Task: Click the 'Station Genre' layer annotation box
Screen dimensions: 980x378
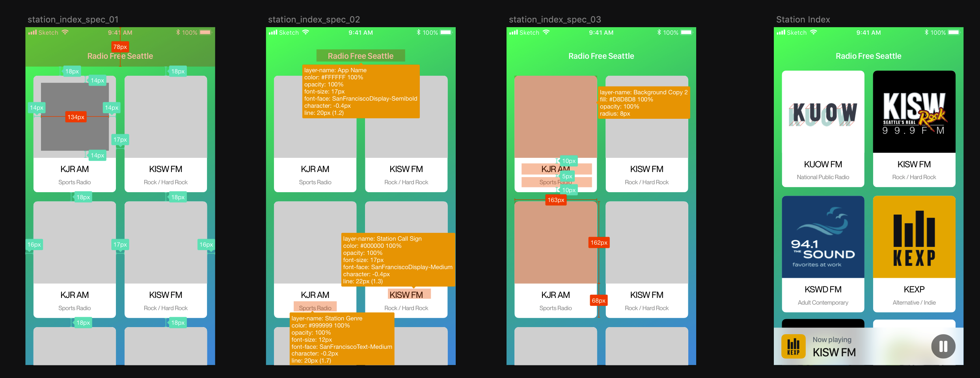Action: (342, 339)
